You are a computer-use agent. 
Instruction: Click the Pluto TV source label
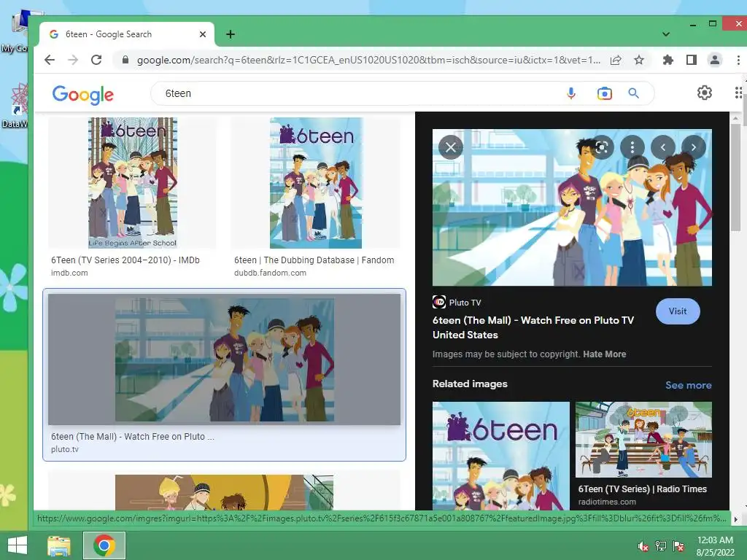[457, 303]
